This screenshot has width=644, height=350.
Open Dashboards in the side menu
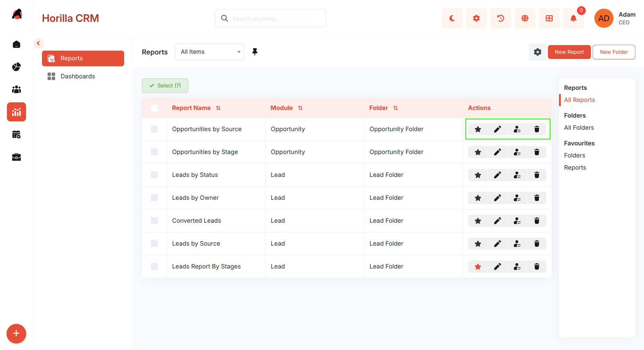(x=83, y=76)
